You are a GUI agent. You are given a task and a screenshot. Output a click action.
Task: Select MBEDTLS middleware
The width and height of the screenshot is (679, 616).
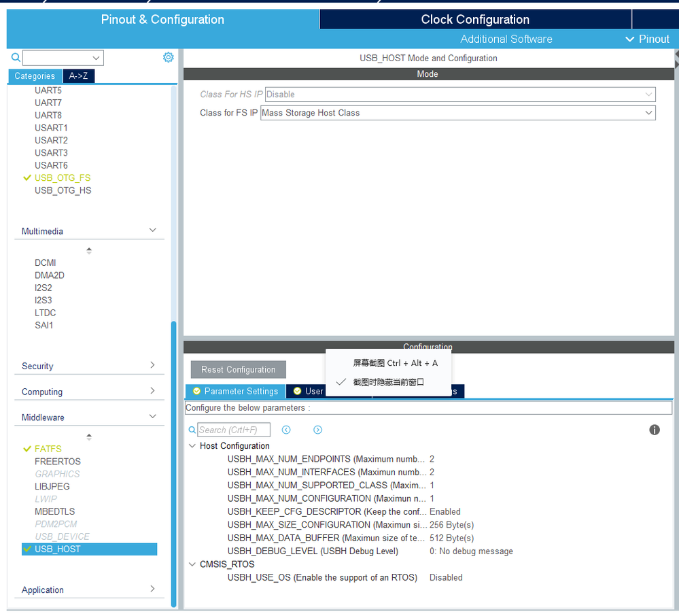(x=54, y=511)
